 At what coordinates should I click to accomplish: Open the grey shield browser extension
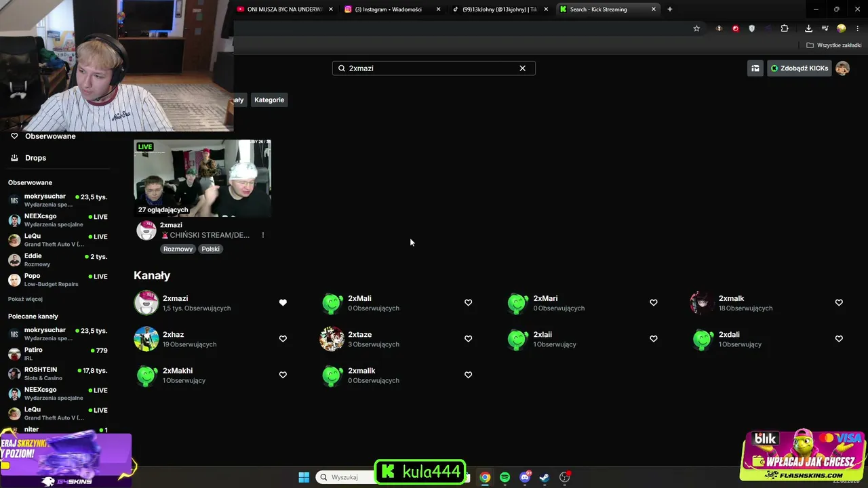(751, 28)
